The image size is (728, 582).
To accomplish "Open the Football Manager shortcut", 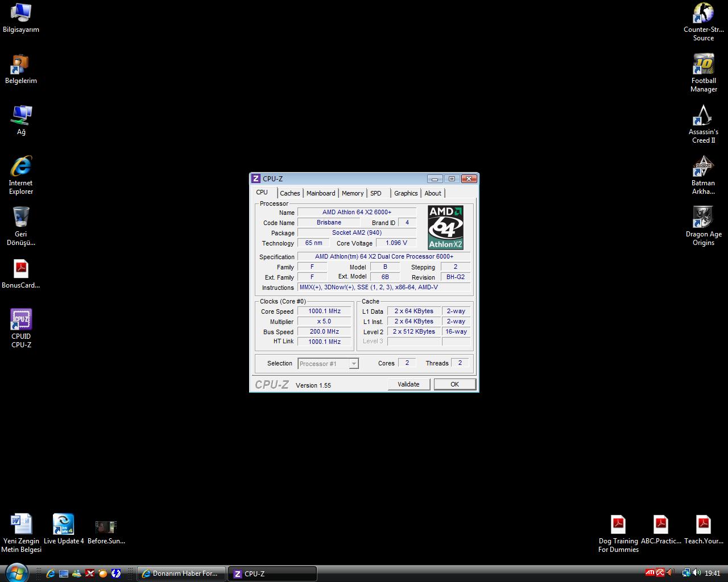I will [x=704, y=73].
